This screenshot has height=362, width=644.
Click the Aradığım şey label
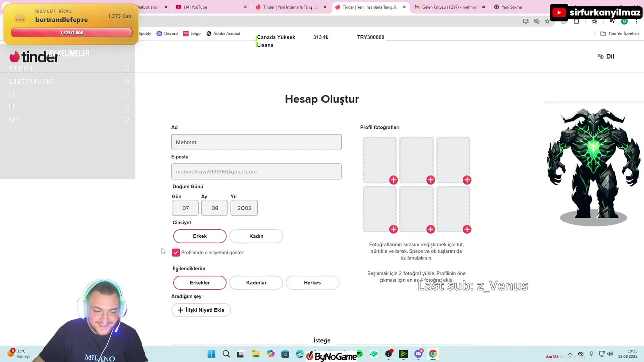186,297
